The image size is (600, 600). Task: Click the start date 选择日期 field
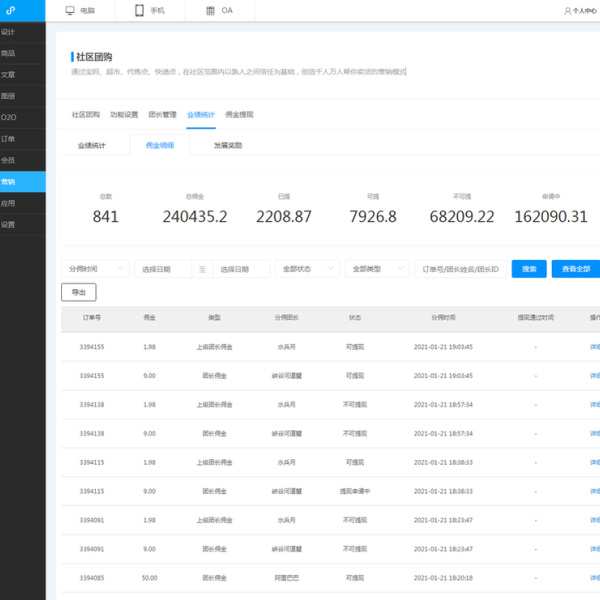pyautogui.click(x=162, y=269)
